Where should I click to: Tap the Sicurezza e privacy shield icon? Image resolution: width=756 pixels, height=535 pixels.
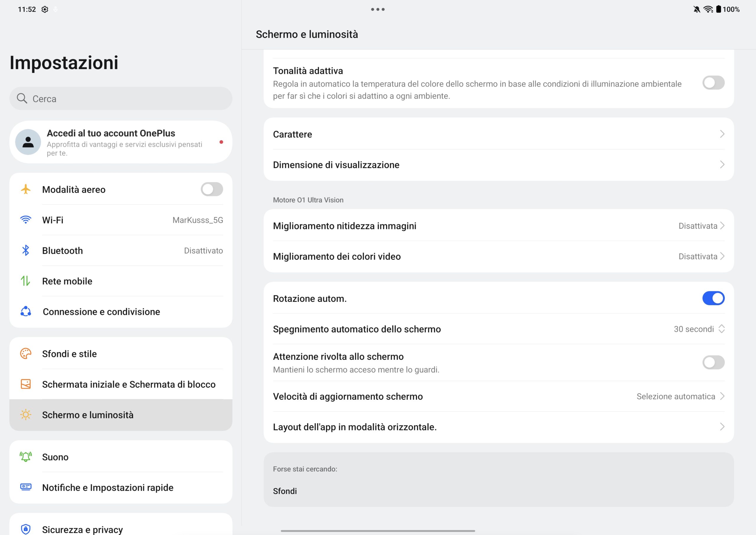[26, 529]
